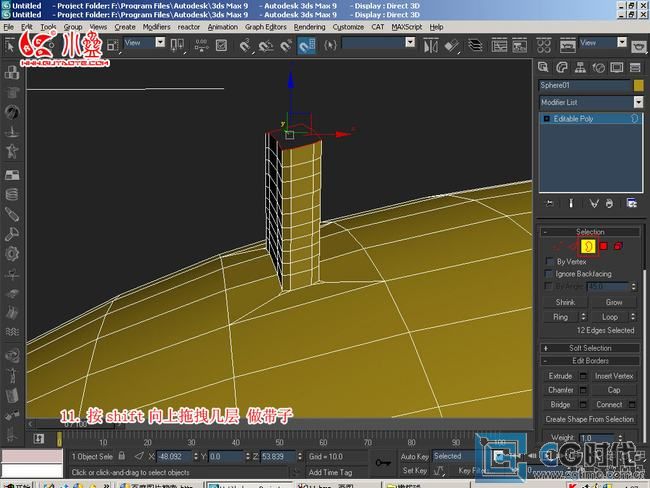Click the Shrink selection button
This screenshot has width=650, height=488.
(565, 302)
